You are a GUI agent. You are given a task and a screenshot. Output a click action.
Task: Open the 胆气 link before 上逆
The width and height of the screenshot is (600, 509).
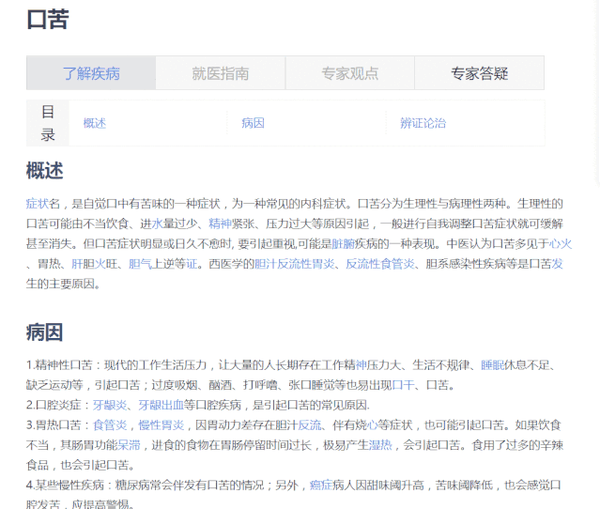[x=140, y=264]
